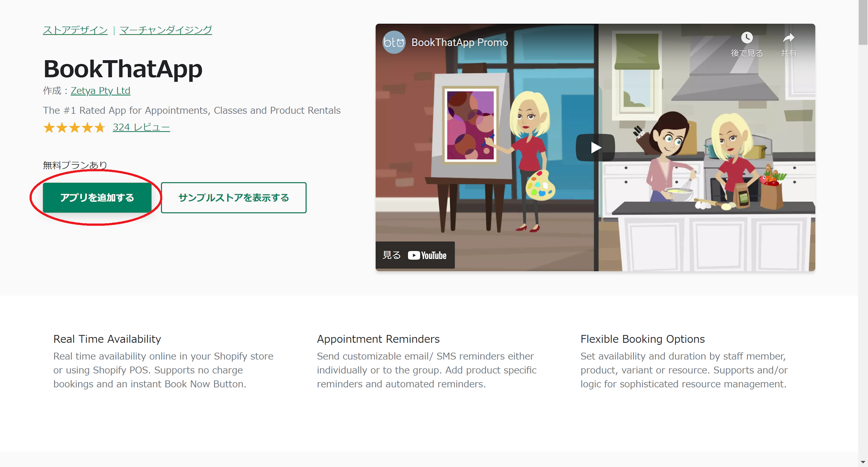Open video on YouTube via logo
Viewport: 868px width, 467px height.
427,255
